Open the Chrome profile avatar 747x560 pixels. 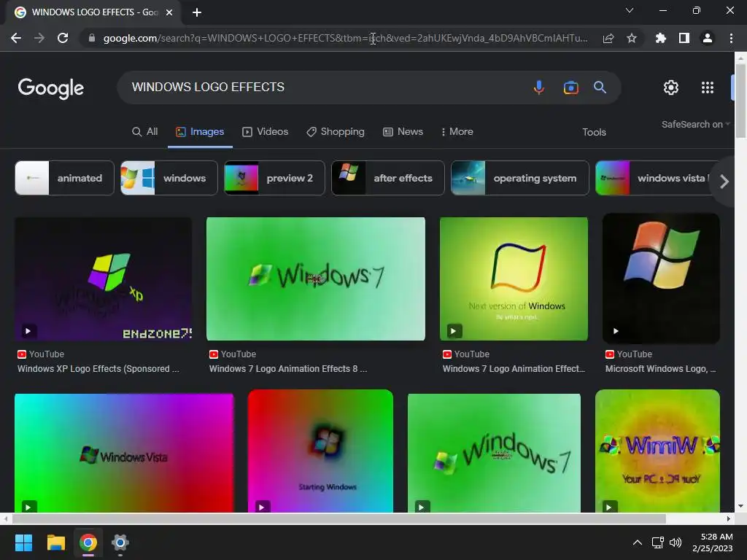708,38
